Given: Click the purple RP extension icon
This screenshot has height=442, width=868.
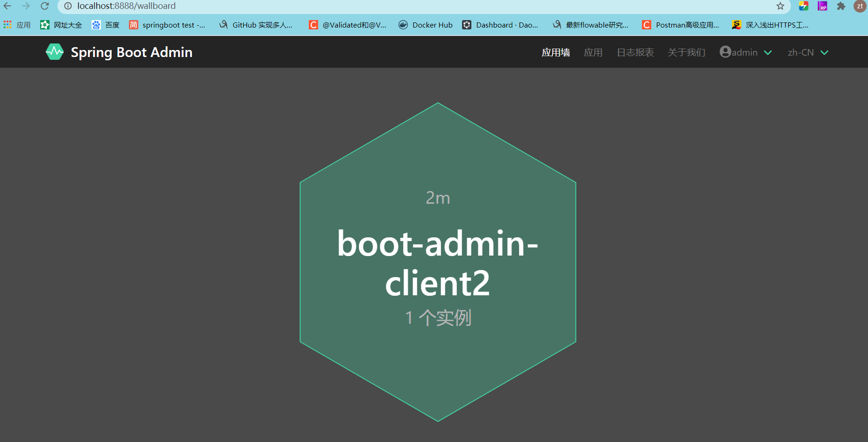Looking at the screenshot, I should click(822, 6).
